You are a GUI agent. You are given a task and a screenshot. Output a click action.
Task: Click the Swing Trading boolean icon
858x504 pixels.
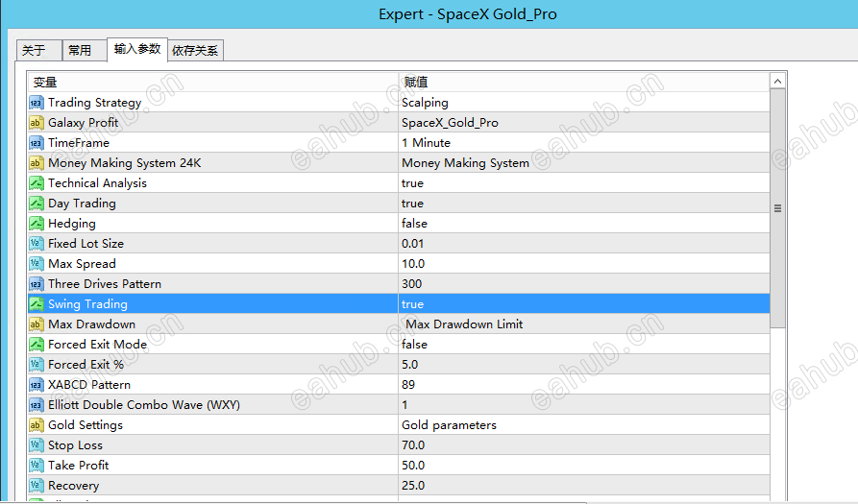coord(37,304)
